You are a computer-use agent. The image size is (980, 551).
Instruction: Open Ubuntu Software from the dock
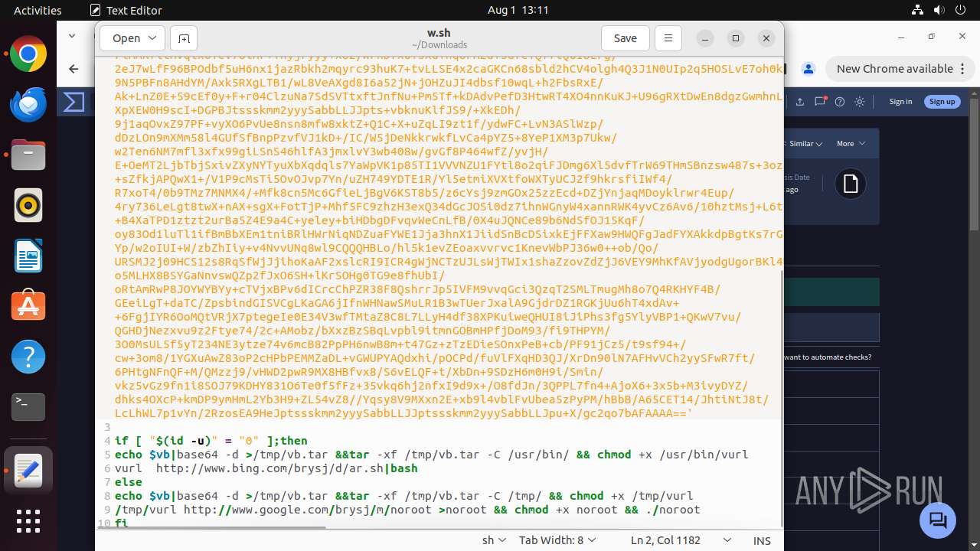[x=28, y=306]
